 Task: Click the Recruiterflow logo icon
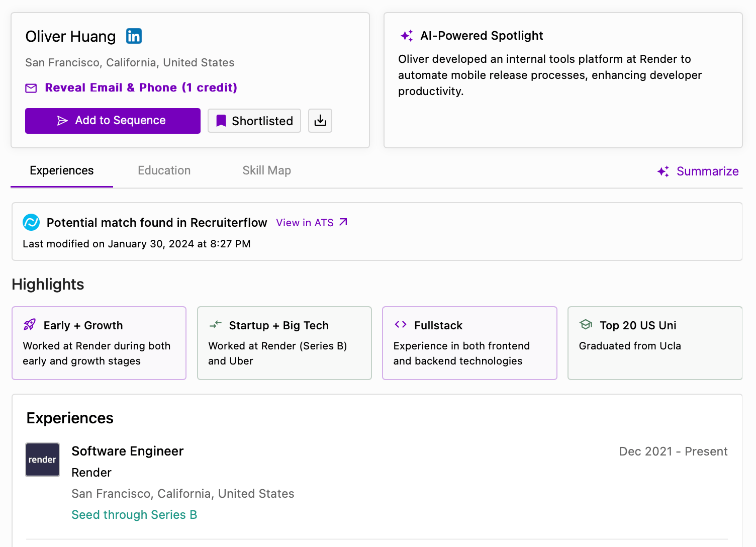coord(31,222)
